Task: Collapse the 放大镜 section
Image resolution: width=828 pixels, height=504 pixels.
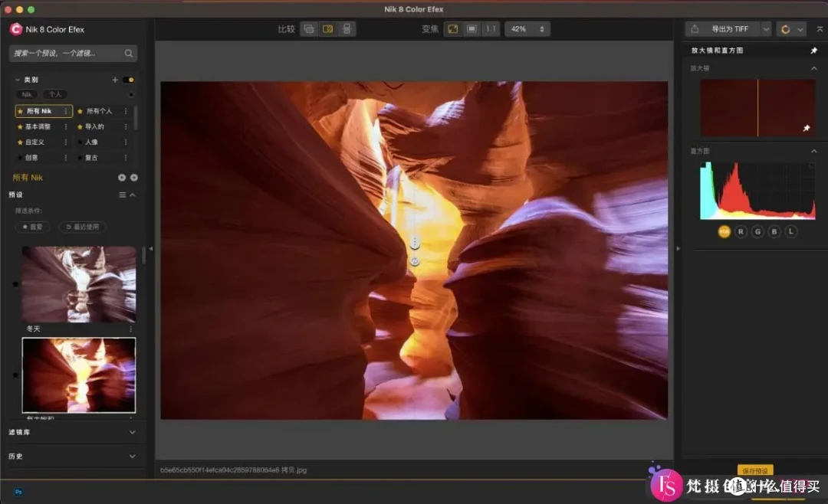Action: (813, 69)
